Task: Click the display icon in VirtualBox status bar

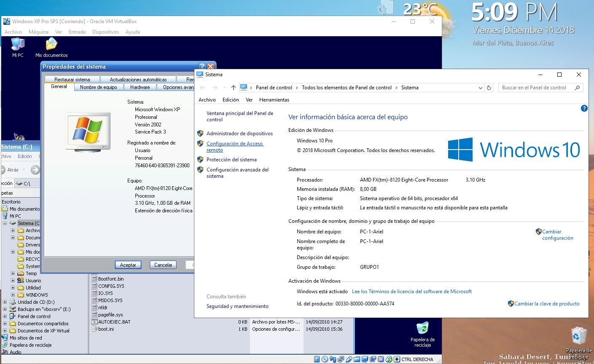Action: (365, 359)
